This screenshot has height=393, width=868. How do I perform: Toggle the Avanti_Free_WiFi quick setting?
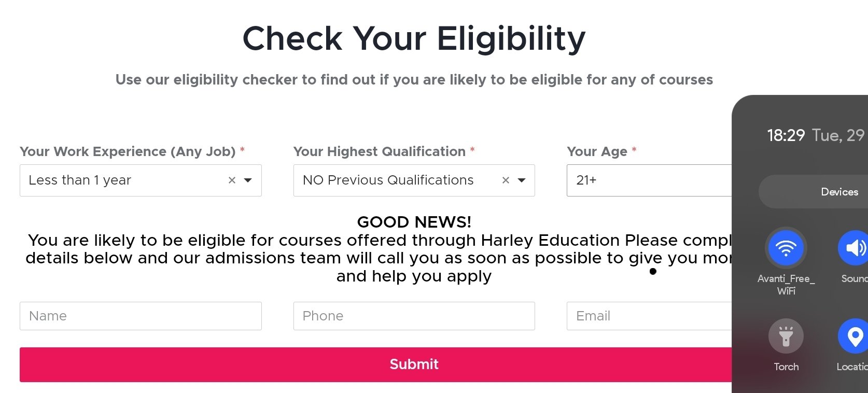(x=786, y=248)
